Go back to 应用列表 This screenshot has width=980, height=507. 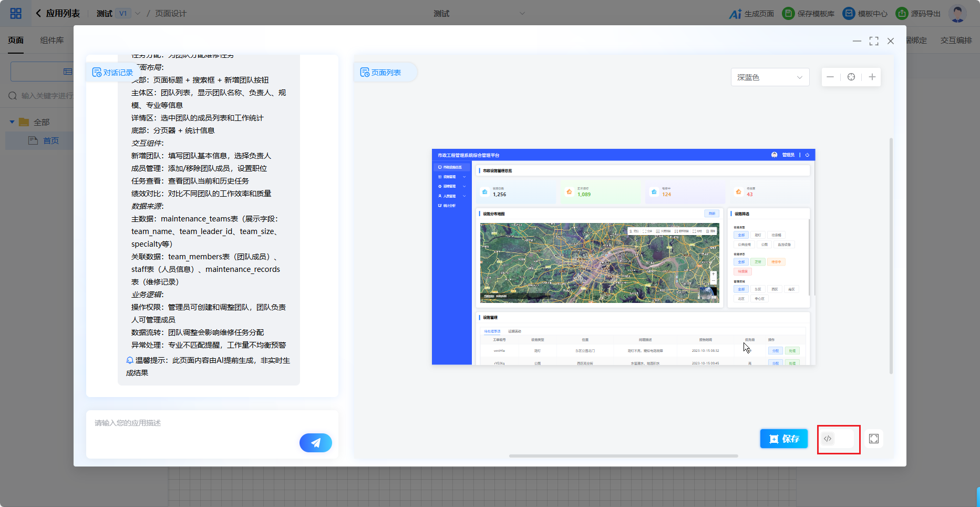[58, 14]
